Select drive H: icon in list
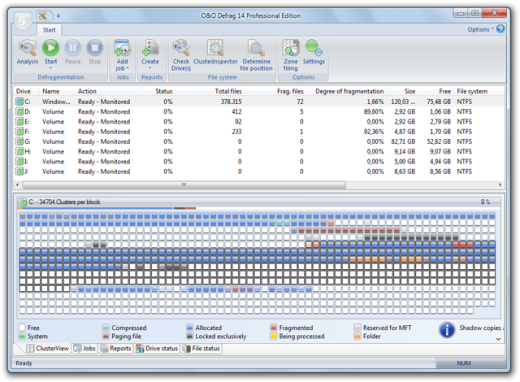The height and width of the screenshot is (382, 520). coord(20,152)
